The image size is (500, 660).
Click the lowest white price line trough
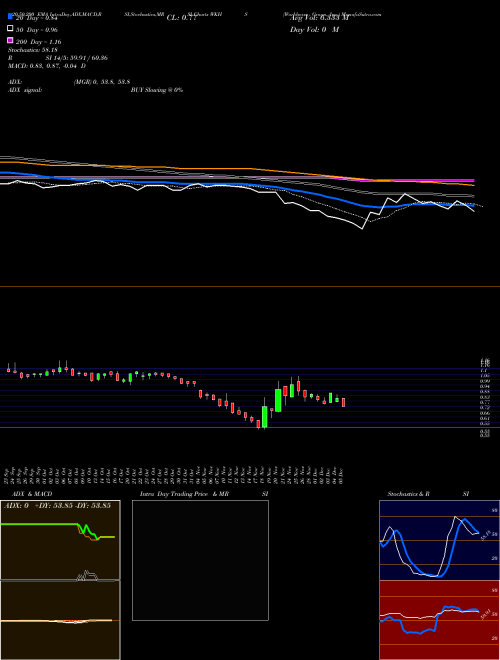(x=362, y=229)
